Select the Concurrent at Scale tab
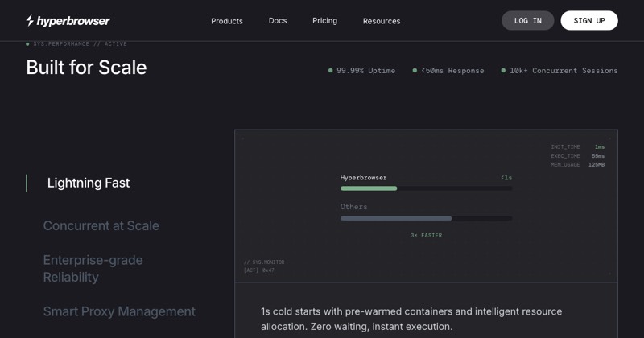This screenshot has width=644, height=338. click(101, 225)
